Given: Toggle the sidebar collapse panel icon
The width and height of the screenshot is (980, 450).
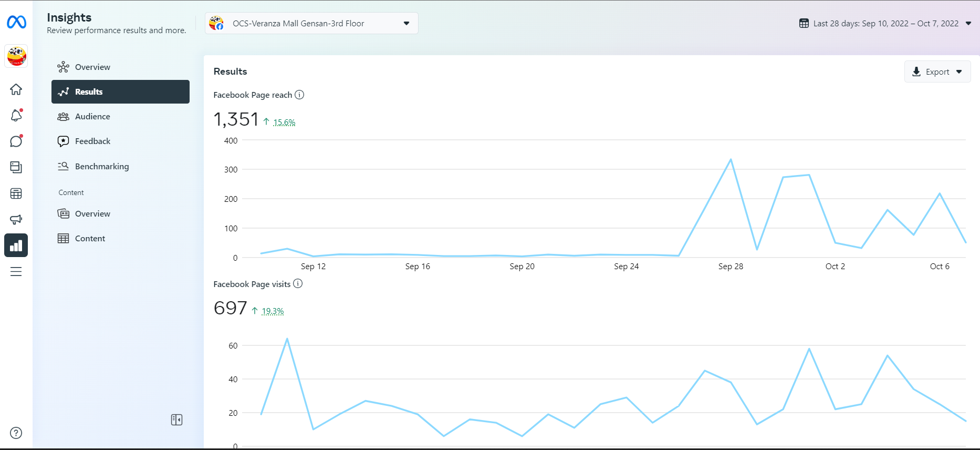Looking at the screenshot, I should click(176, 420).
